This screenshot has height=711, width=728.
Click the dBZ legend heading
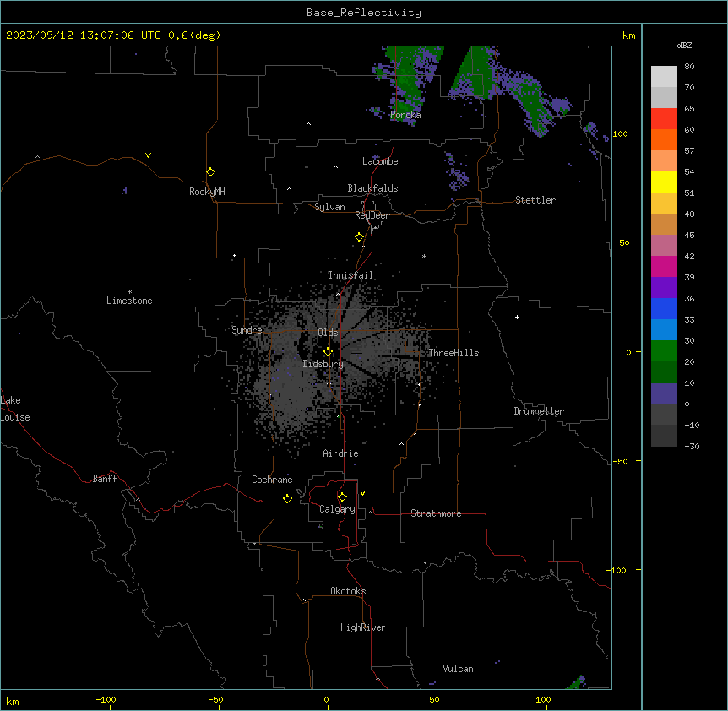click(684, 45)
